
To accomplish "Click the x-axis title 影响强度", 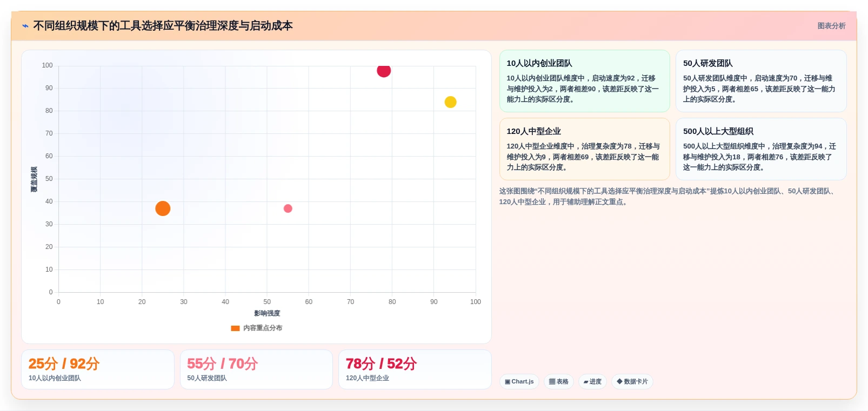I will [x=267, y=313].
